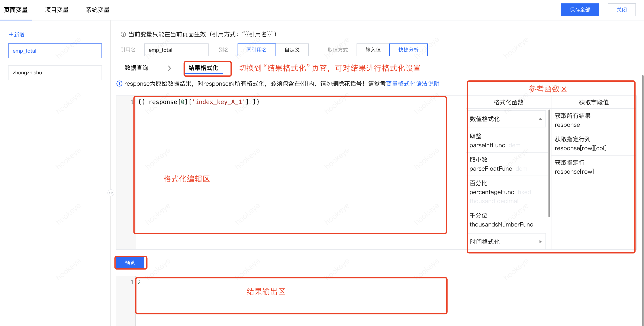The width and height of the screenshot is (644, 326).
Task: Select 自定义 alias option
Action: [292, 50]
